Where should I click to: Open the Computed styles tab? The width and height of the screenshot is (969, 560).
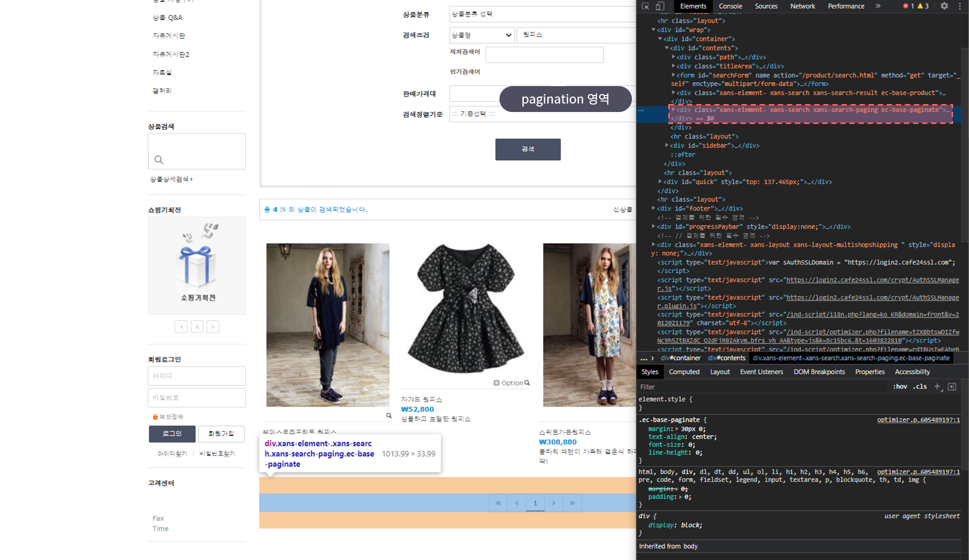click(x=684, y=372)
